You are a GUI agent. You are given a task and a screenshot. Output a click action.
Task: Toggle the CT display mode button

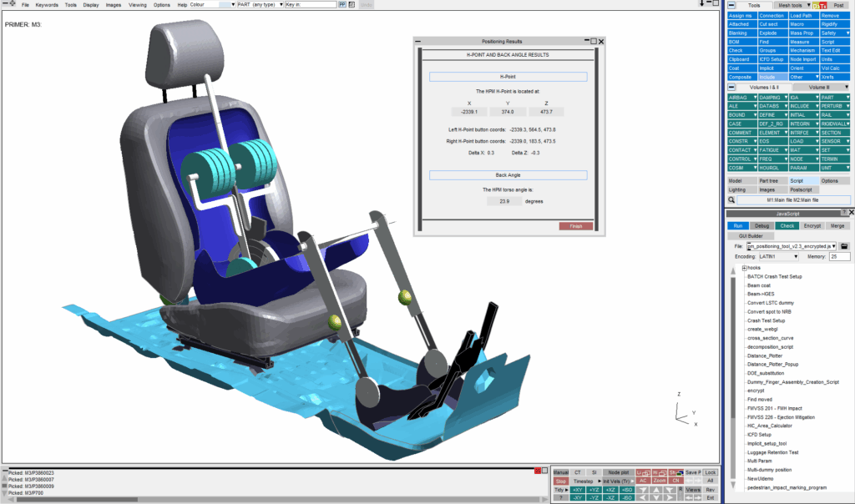click(x=577, y=472)
